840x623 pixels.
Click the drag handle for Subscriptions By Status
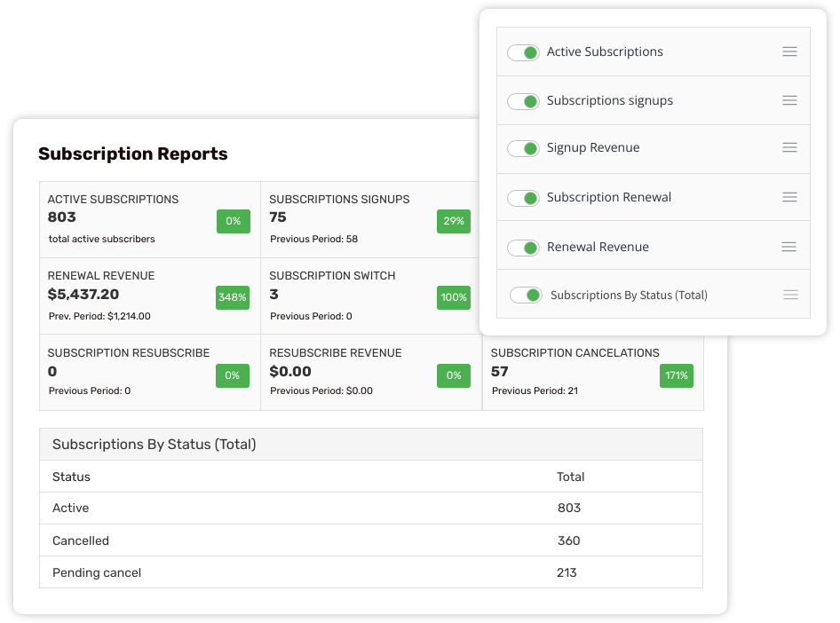[790, 294]
